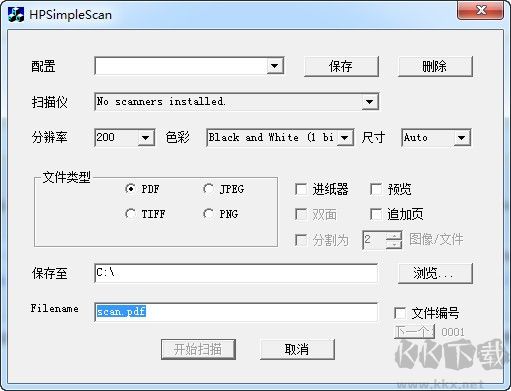Viewport: 511px width, 391px height.
Task: Select the PNG file type radio button
Action: click(x=208, y=214)
